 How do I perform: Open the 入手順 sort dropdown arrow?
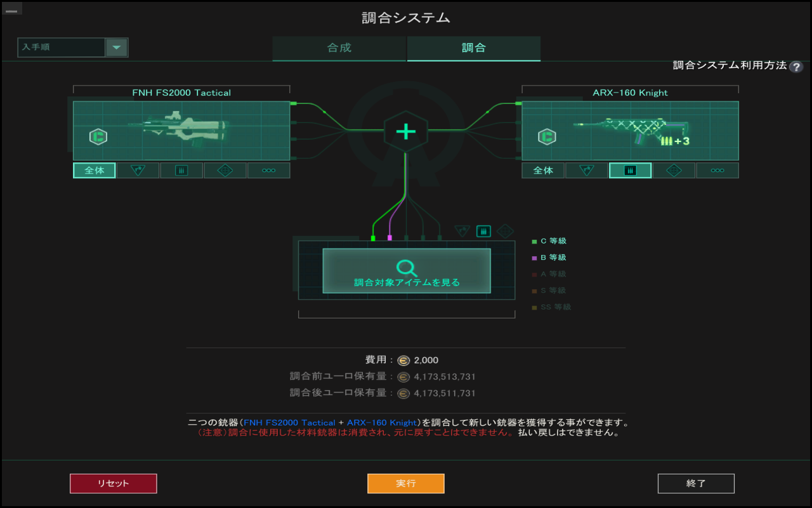pyautogui.click(x=117, y=48)
